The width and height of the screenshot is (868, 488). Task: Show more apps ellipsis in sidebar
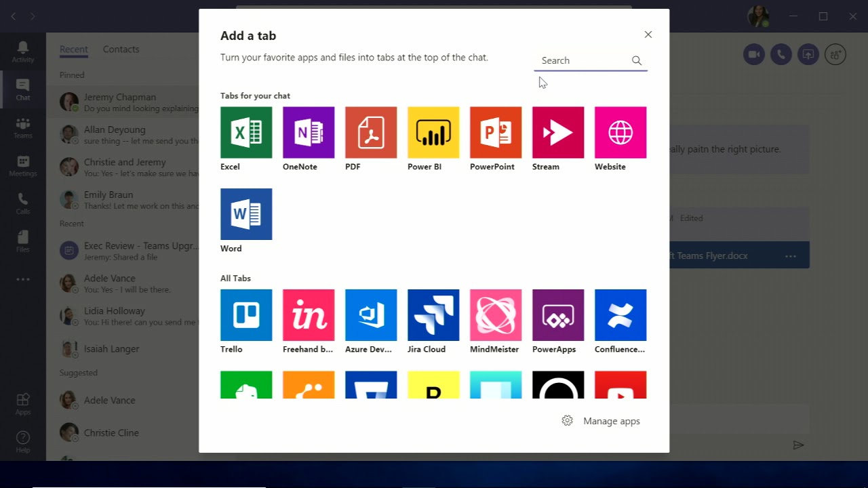[x=23, y=279]
